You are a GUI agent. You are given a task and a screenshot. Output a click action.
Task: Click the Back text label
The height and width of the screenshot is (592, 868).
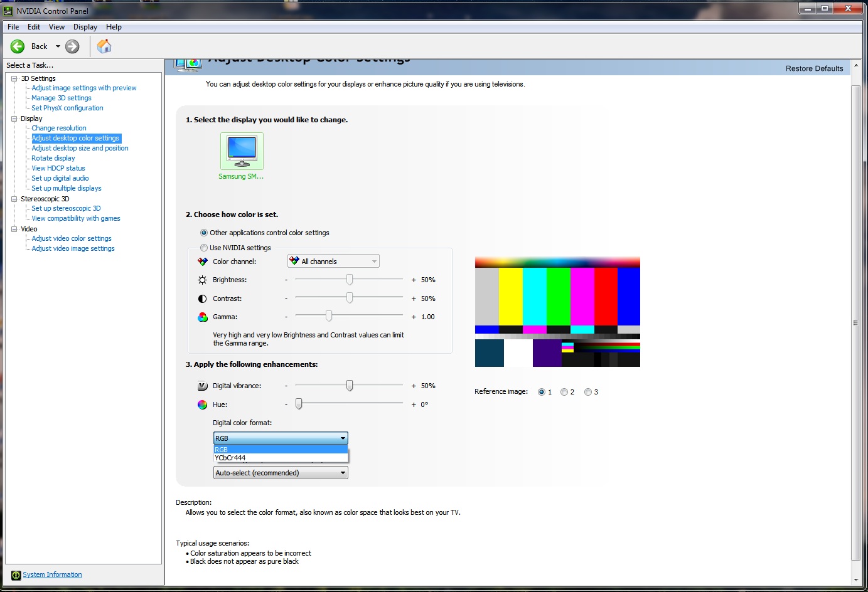click(x=40, y=46)
